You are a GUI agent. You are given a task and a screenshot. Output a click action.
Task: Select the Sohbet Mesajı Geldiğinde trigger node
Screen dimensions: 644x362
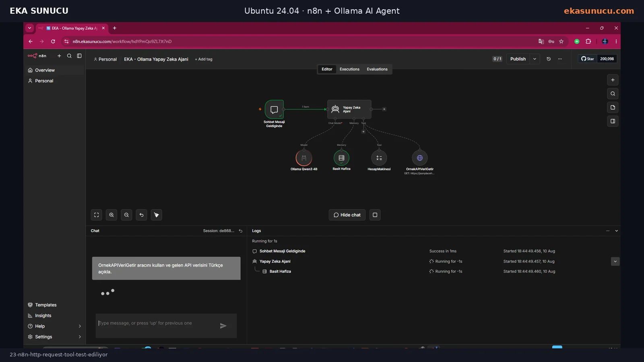(x=274, y=109)
